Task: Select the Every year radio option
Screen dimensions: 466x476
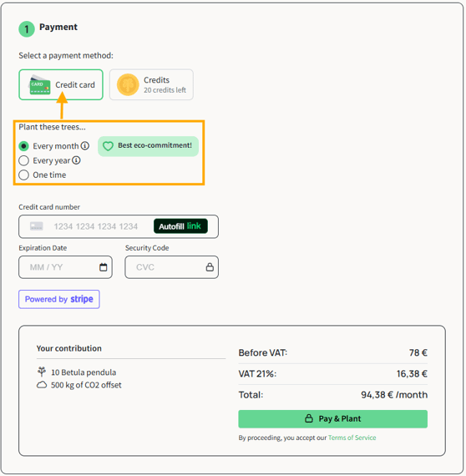Action: 23,160
